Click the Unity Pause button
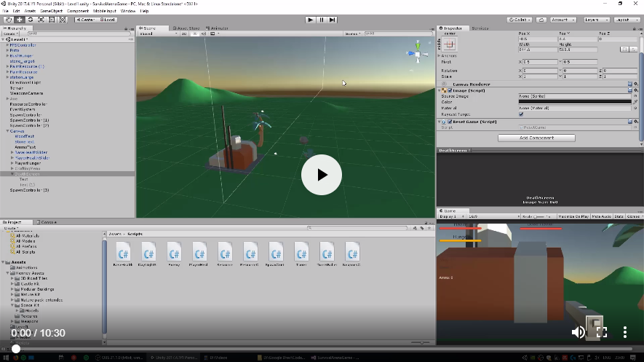Screen dimensions: 644x362 tap(322, 20)
